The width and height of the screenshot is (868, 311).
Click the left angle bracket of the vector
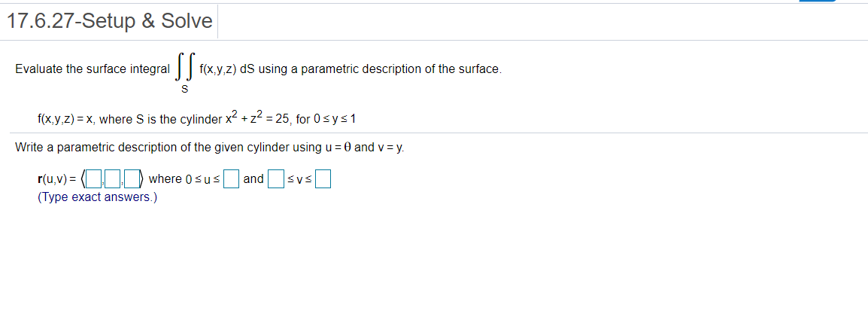(x=83, y=179)
